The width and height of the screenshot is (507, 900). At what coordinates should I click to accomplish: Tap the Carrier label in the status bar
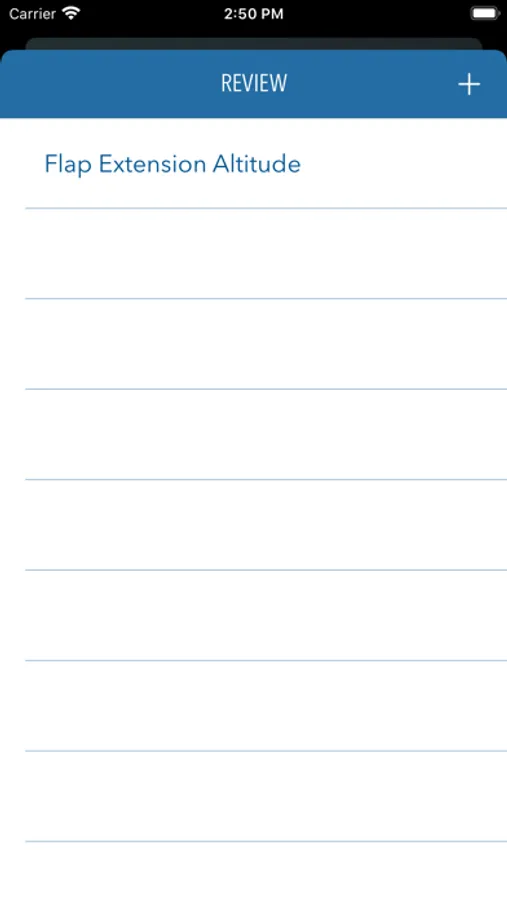point(32,13)
